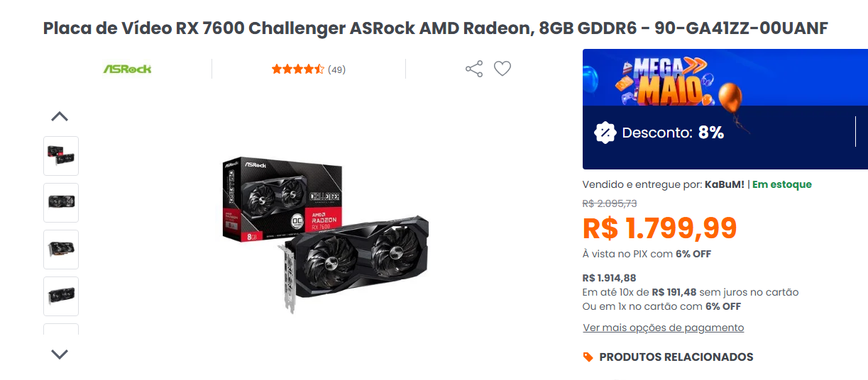This screenshot has width=868, height=380.
Task: Show next thumbnails with down chevron
Action: coord(60,354)
